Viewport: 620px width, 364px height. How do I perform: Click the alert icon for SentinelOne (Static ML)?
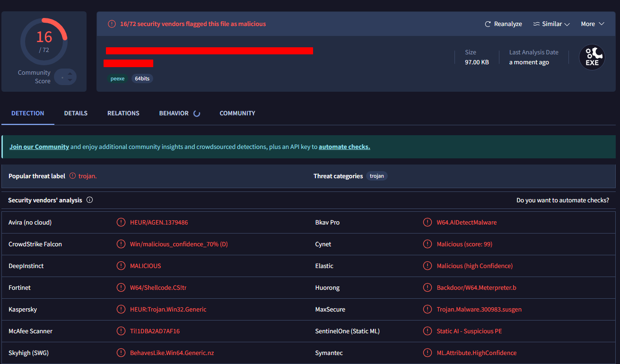428,331
